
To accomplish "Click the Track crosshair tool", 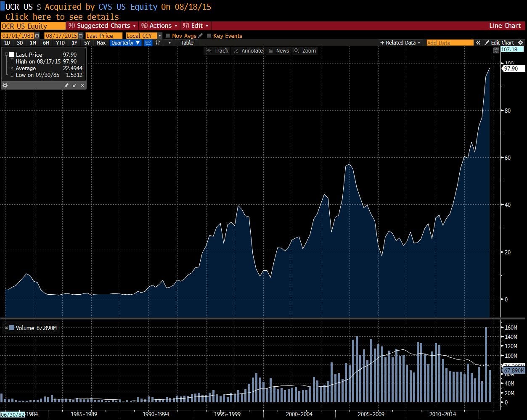I will (x=217, y=50).
